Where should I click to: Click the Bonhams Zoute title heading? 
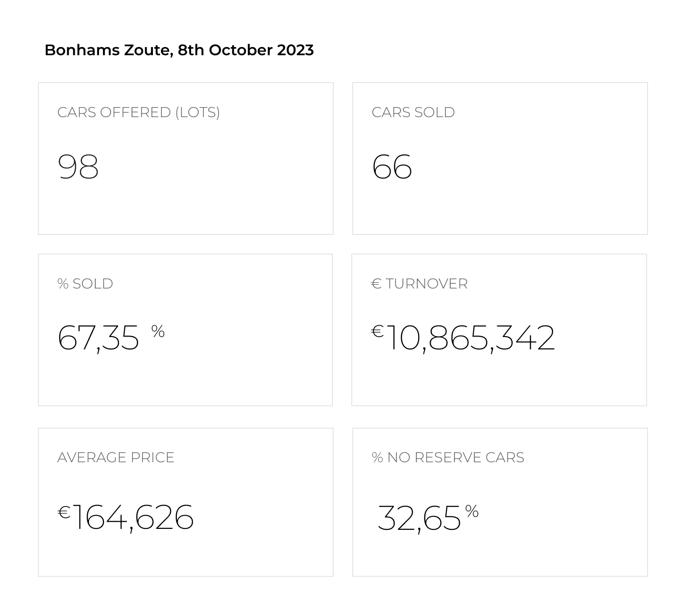pos(179,50)
